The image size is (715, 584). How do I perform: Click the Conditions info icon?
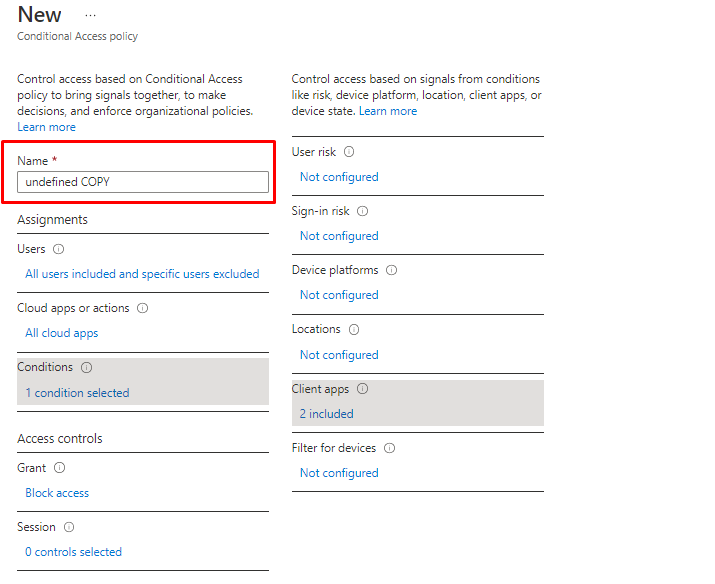tap(86, 368)
